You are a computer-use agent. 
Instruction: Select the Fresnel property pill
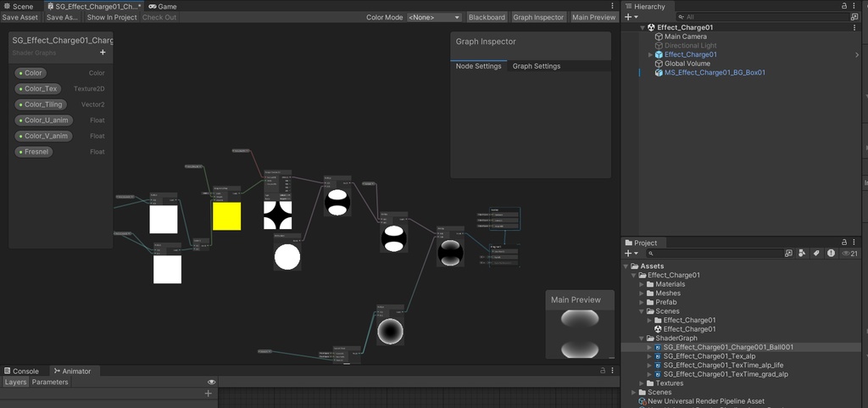[x=34, y=152]
